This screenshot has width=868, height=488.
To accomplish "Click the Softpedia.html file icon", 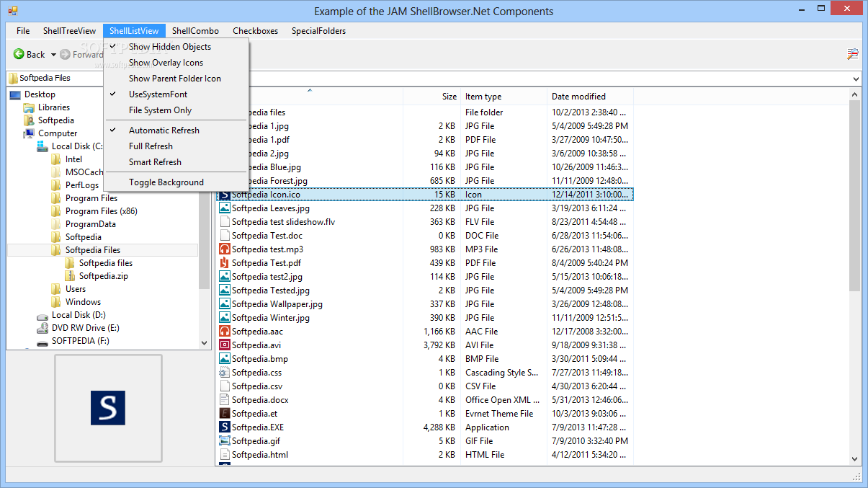I will (225, 455).
